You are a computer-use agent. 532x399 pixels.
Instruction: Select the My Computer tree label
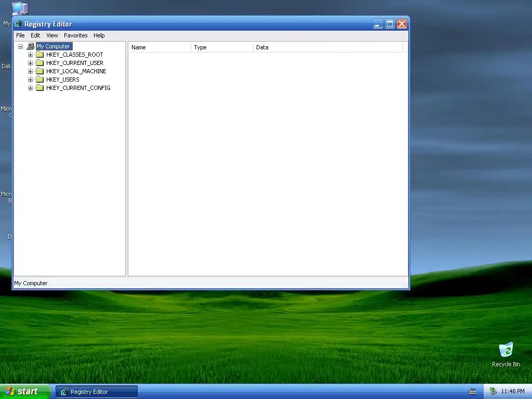[54, 46]
